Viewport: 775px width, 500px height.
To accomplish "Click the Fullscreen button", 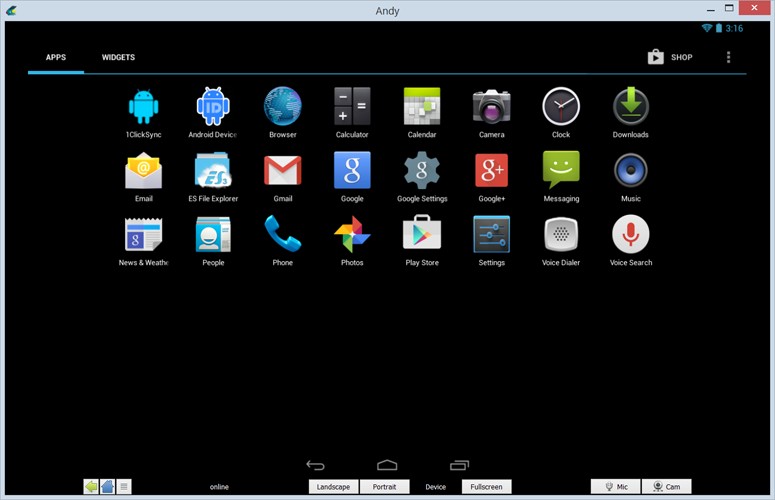I will pos(486,487).
